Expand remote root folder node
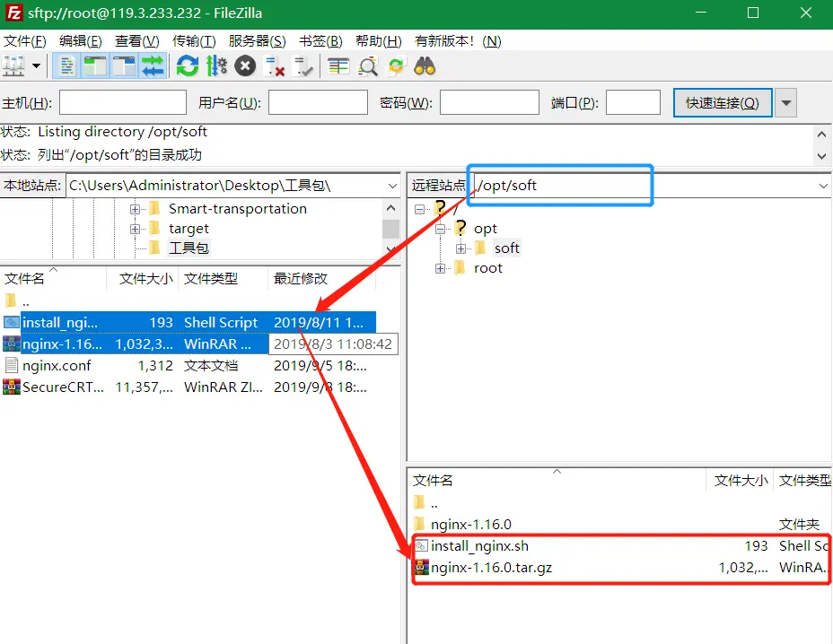Screen dimensions: 833x644 (x=440, y=269)
